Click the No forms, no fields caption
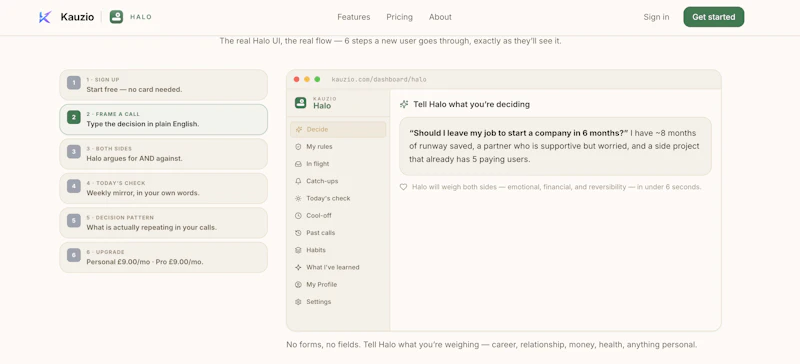The image size is (800, 364). point(491,345)
